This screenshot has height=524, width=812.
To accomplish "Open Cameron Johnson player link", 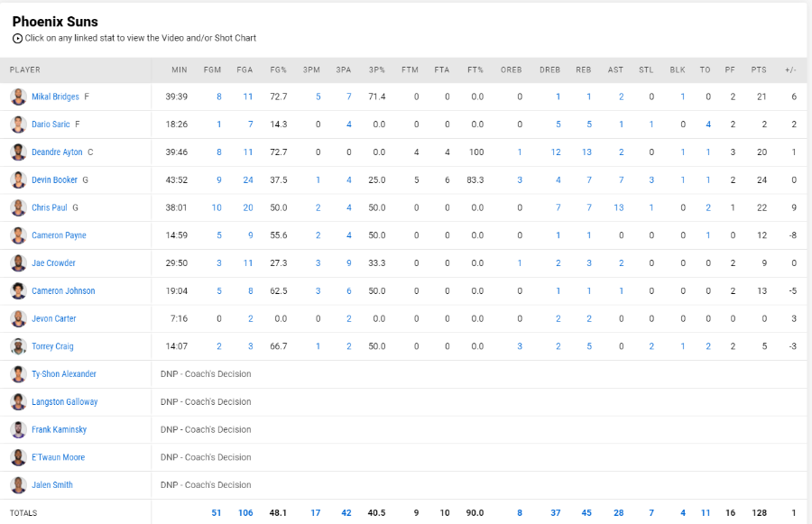I will coord(63,291).
